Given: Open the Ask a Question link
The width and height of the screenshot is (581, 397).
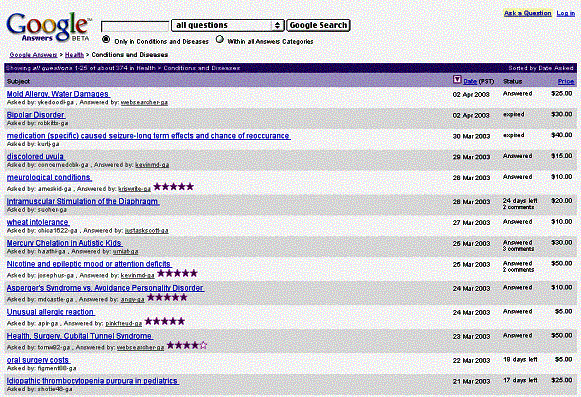Looking at the screenshot, I should tap(528, 13).
